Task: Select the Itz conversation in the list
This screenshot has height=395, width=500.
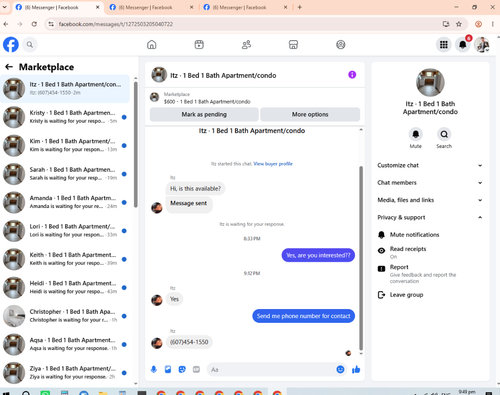Action: pyautogui.click(x=65, y=88)
